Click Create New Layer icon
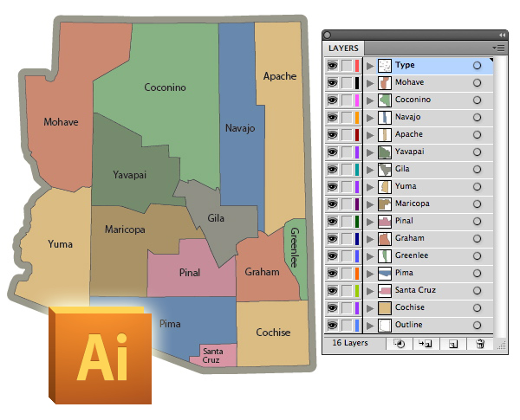 coord(453,344)
